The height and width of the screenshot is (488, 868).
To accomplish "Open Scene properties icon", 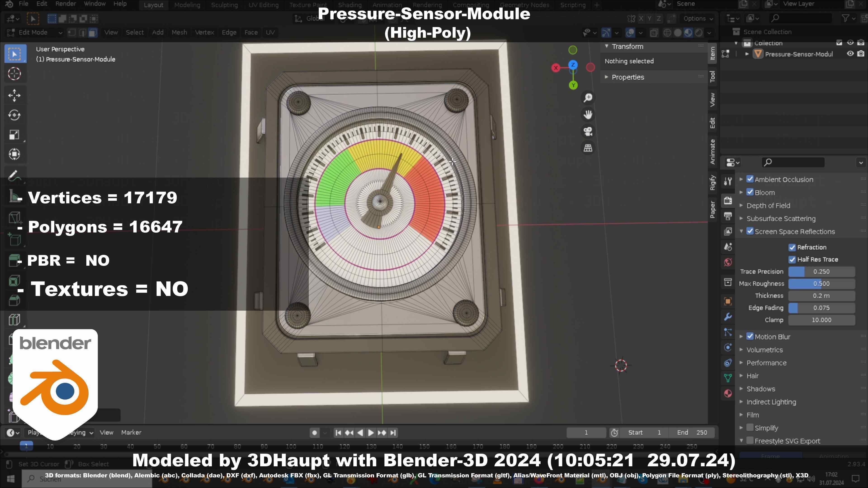I will [x=728, y=247].
